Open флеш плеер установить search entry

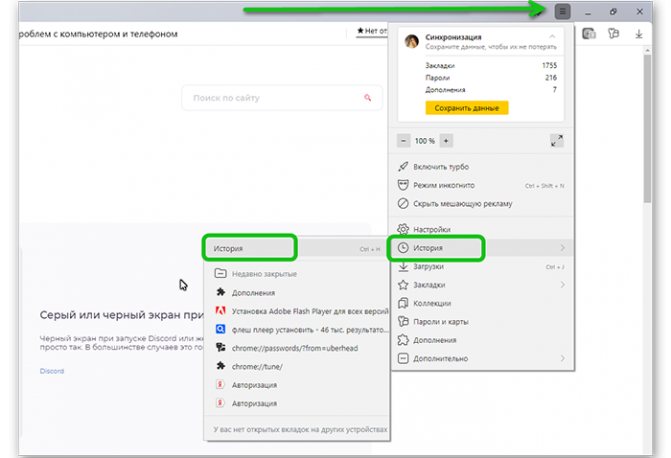(x=297, y=330)
